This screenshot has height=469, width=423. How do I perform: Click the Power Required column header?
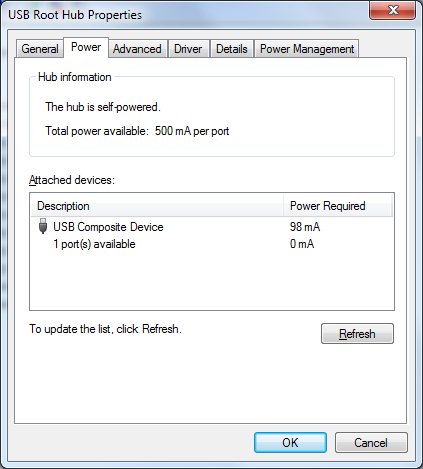click(338, 206)
